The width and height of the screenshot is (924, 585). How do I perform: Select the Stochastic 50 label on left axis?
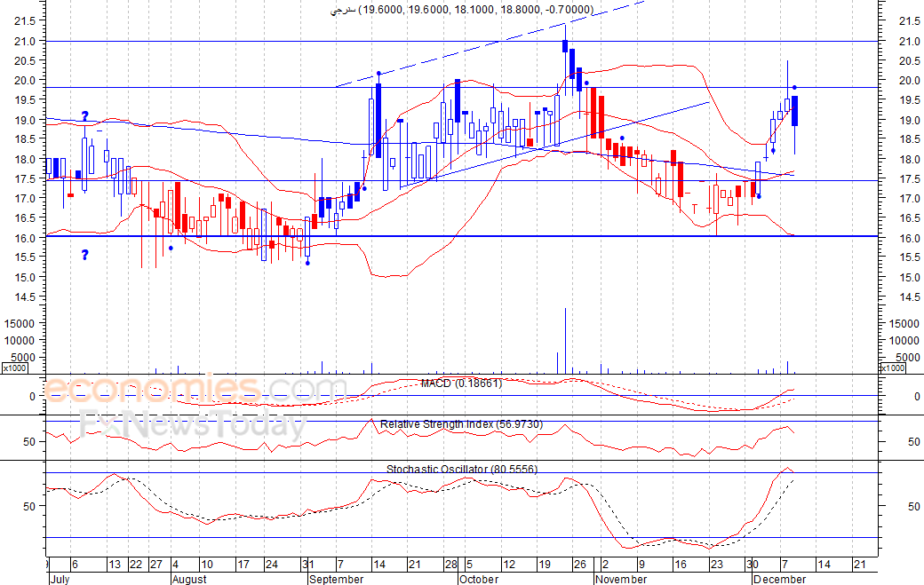click(28, 506)
